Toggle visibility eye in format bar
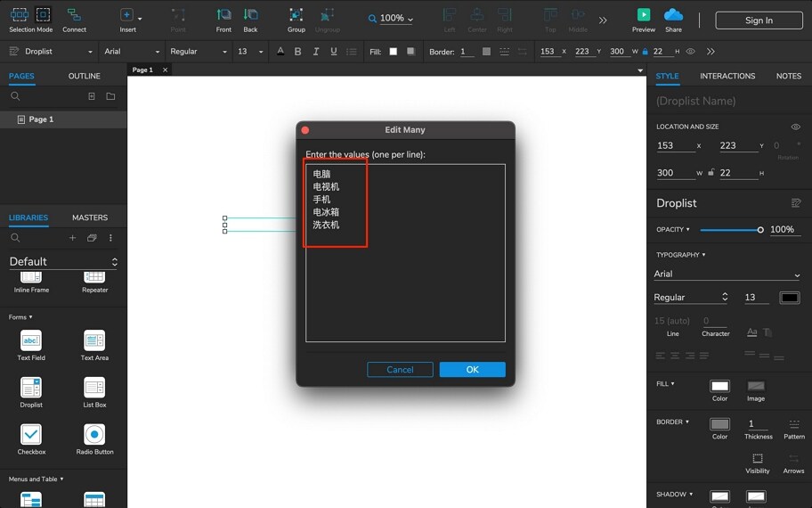 [x=690, y=52]
